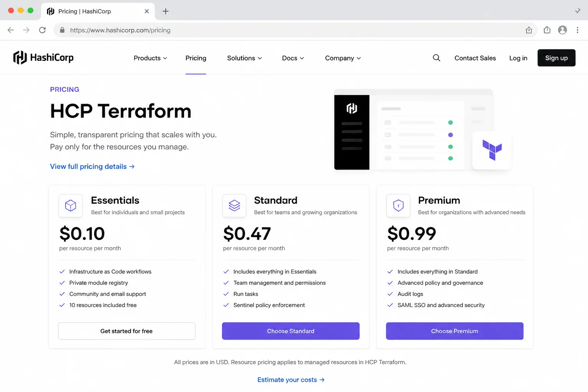Viewport: 588px width, 392px height.
Task: Click the $0.47 Standard price
Action: pos(247,234)
